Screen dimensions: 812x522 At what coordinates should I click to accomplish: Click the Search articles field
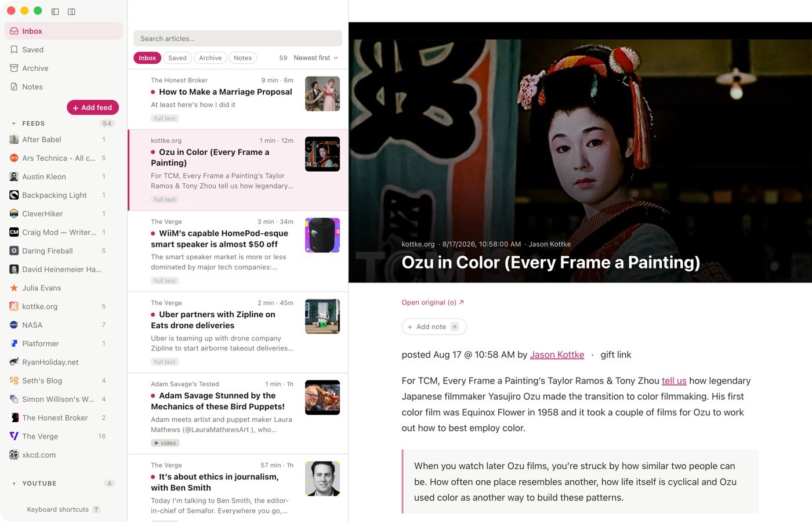coord(238,39)
